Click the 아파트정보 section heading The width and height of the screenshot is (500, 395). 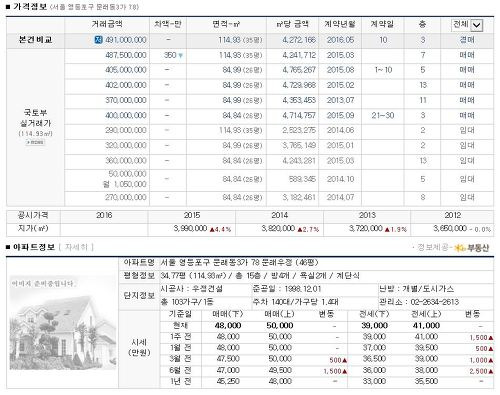34,247
